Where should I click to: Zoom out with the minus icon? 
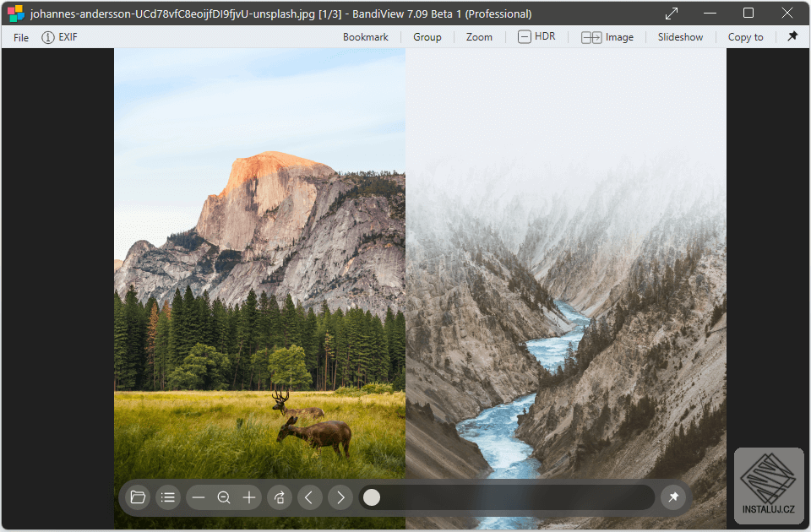(199, 497)
